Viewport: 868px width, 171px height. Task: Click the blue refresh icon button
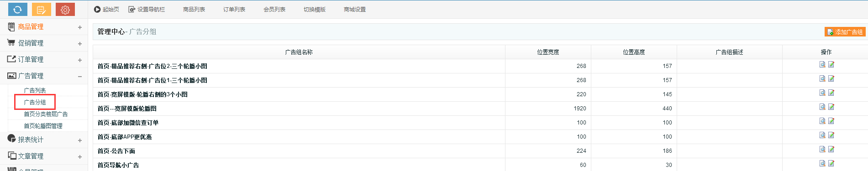click(x=18, y=9)
